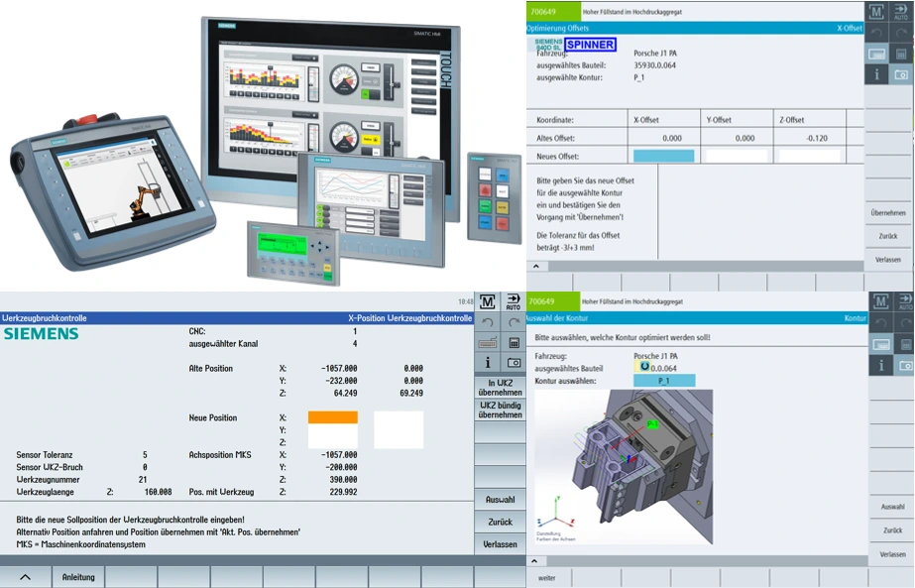Click the info icon in Optimierung Offsets panel
The image size is (915, 588).
tap(877, 74)
